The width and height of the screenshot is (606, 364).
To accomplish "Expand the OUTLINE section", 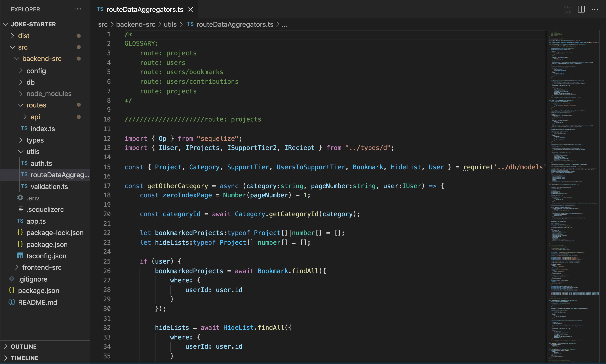I will [23, 346].
